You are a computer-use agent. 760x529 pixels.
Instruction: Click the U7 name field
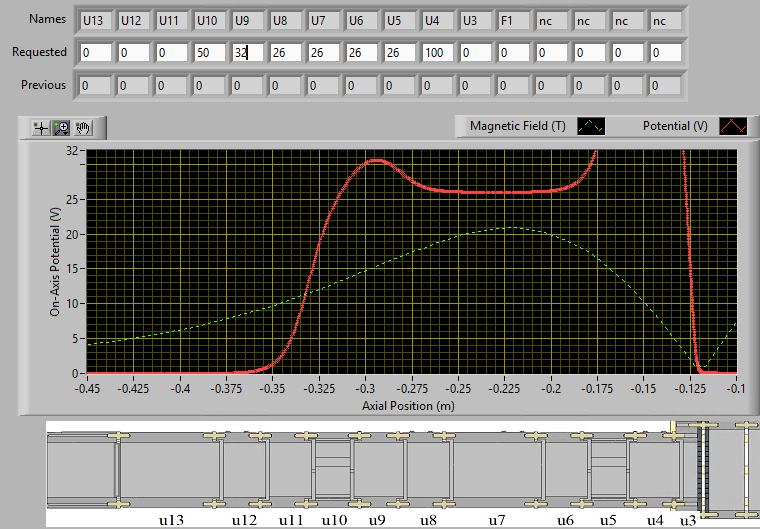(x=323, y=21)
